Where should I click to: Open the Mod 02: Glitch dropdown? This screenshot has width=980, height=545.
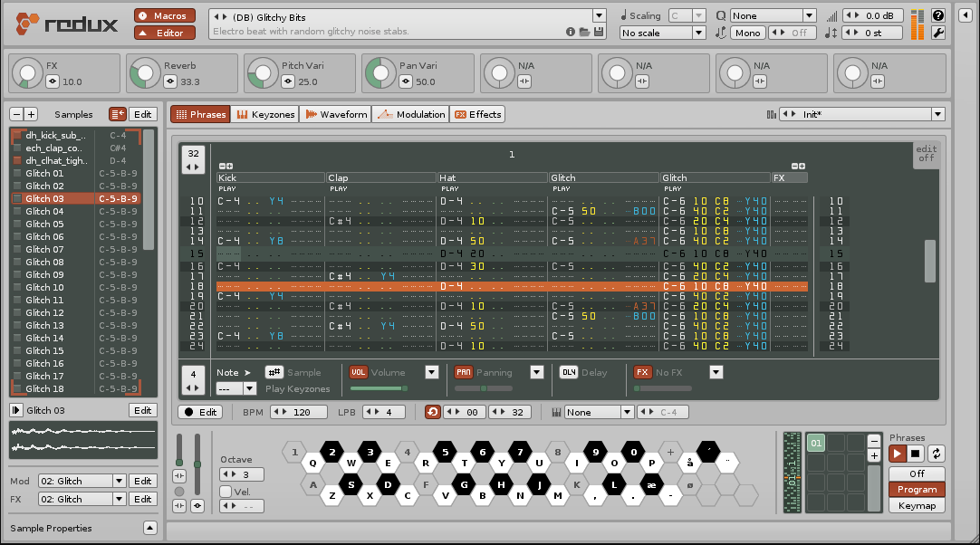82,481
